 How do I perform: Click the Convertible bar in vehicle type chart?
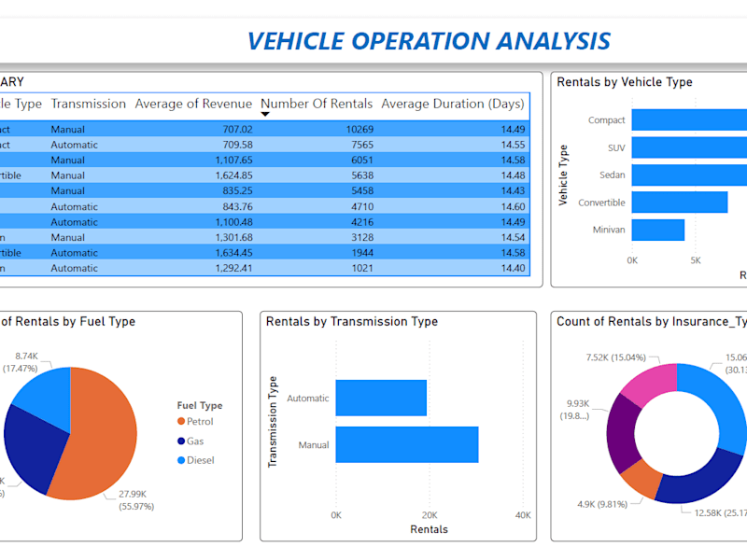point(680,202)
